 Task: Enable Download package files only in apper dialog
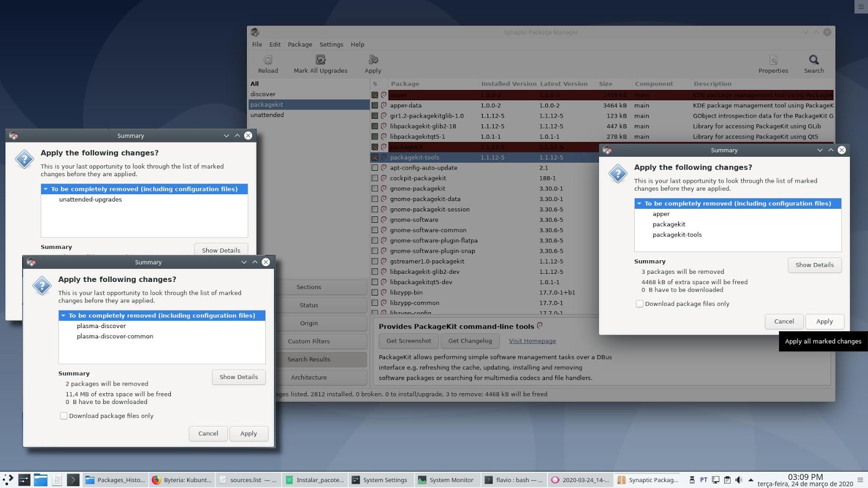pyautogui.click(x=640, y=304)
